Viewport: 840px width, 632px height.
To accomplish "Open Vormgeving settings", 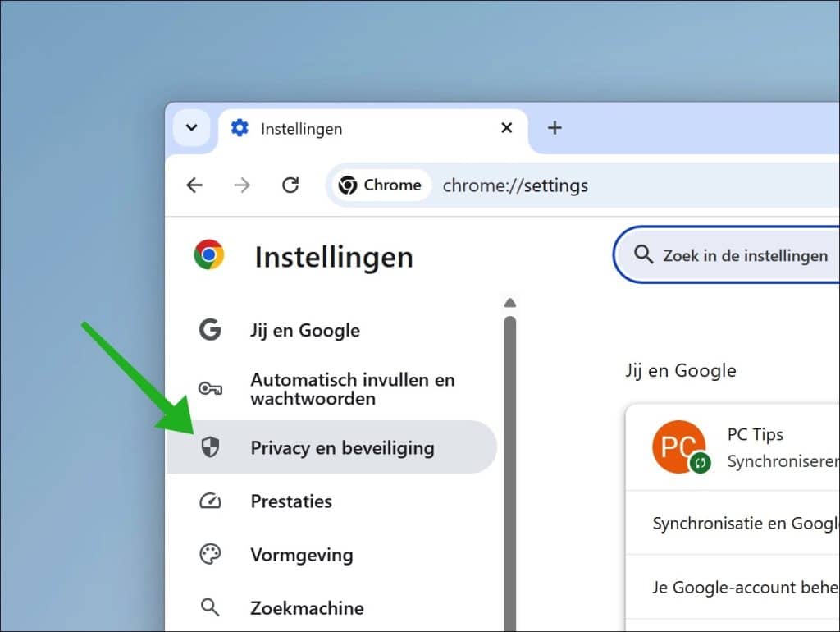I will pos(331,555).
